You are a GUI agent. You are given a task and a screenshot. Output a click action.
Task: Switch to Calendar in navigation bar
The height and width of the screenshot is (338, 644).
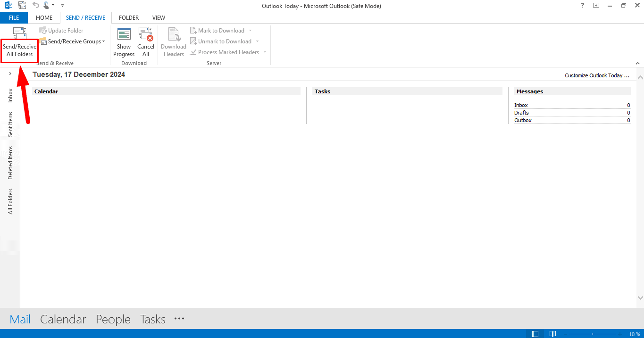[x=63, y=319]
